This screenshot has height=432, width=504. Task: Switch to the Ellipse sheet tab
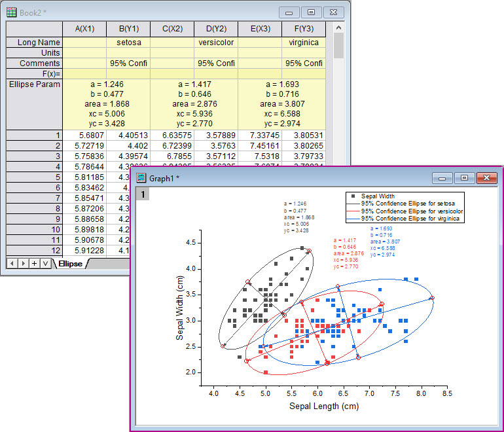pyautogui.click(x=69, y=264)
